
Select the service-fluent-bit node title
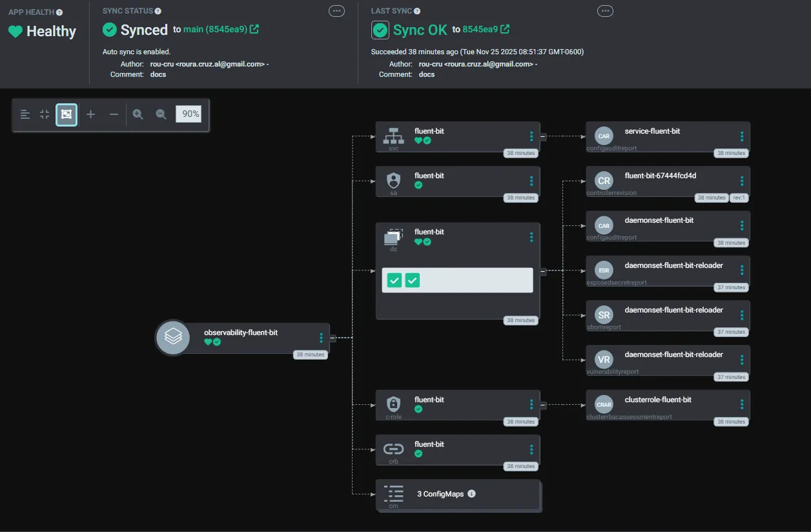(652, 131)
